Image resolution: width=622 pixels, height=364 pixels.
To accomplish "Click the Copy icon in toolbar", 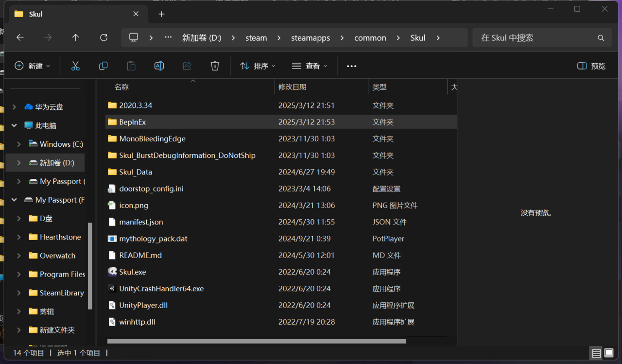I will coord(104,66).
